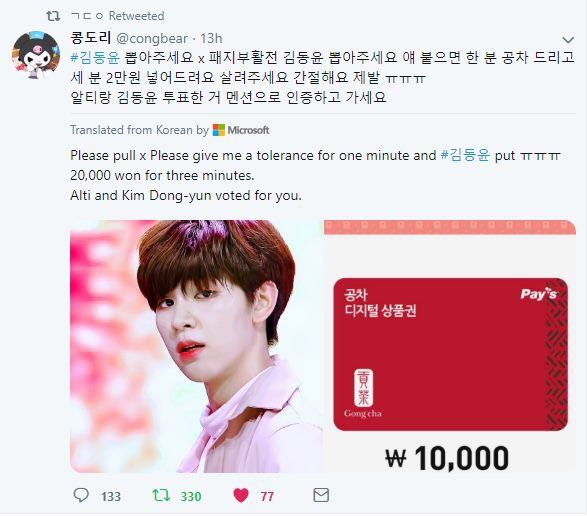Click the 13h timestamp link
The width and height of the screenshot is (587, 516).
(211, 38)
